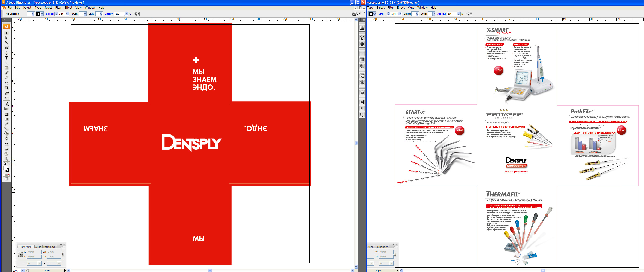
Task: Open Opacity slider arrow in recto window
Action: click(126, 14)
